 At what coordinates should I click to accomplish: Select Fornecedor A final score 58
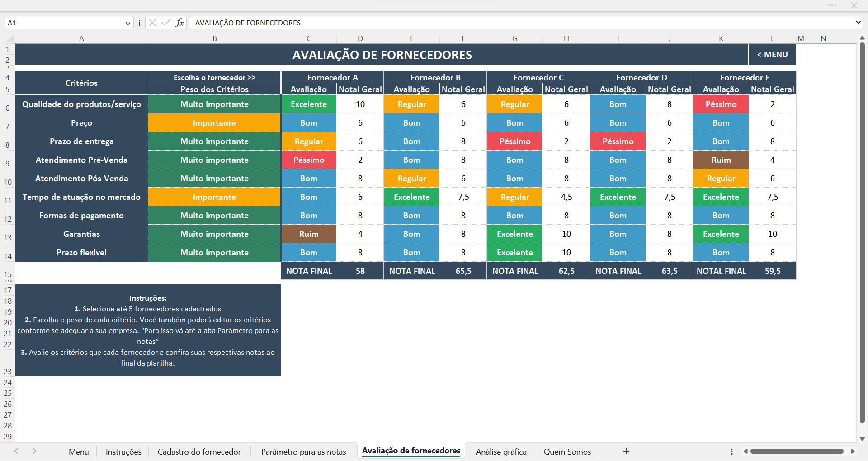[360, 271]
